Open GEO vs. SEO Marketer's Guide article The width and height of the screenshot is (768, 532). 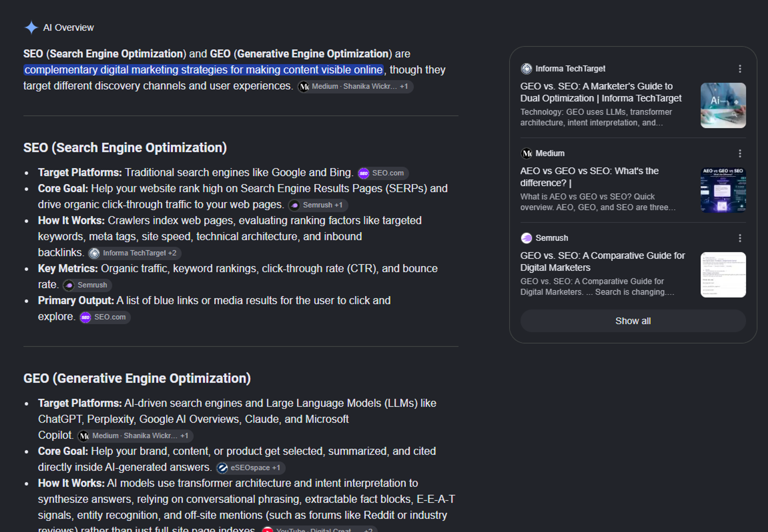[601, 92]
